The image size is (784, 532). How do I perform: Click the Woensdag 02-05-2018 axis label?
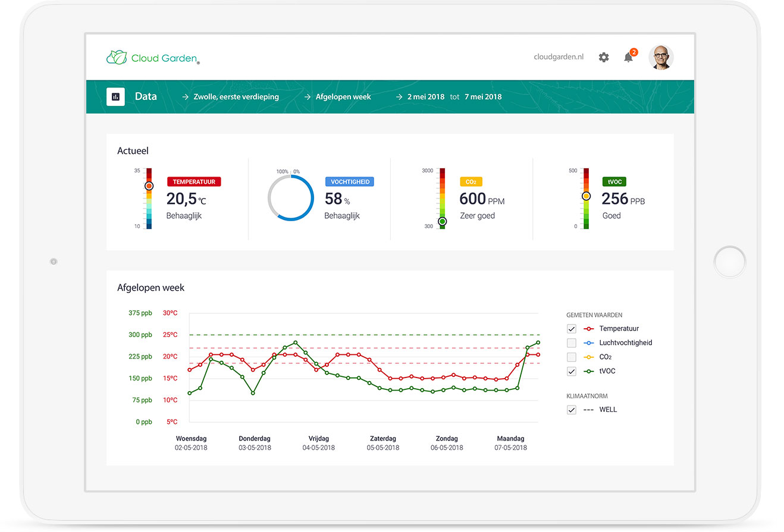coord(191,443)
